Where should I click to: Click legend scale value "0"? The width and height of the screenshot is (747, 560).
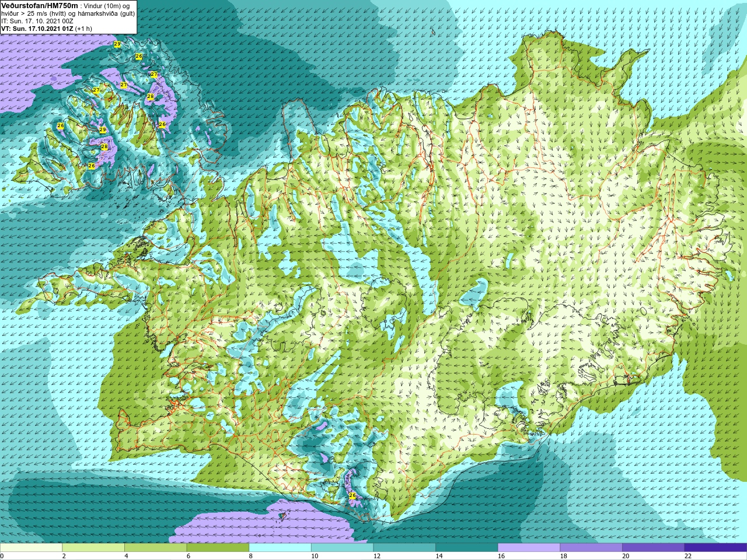click(x=2, y=556)
